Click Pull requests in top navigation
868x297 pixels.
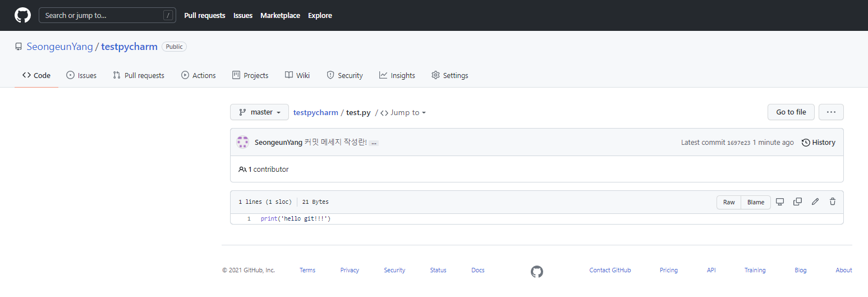coord(205,16)
